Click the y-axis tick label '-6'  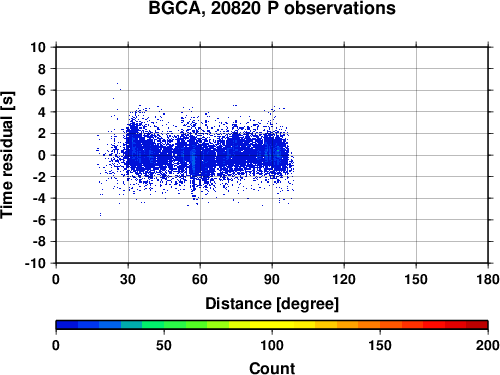(39, 220)
